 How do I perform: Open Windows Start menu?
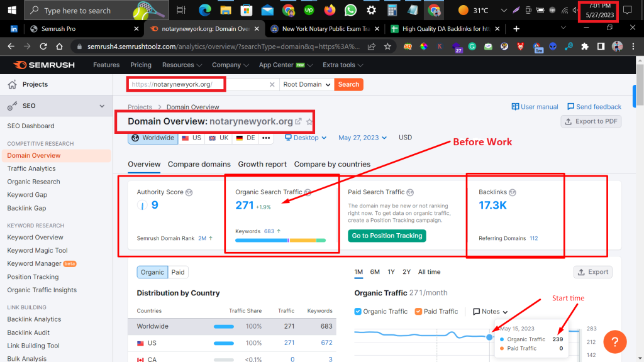point(12,10)
